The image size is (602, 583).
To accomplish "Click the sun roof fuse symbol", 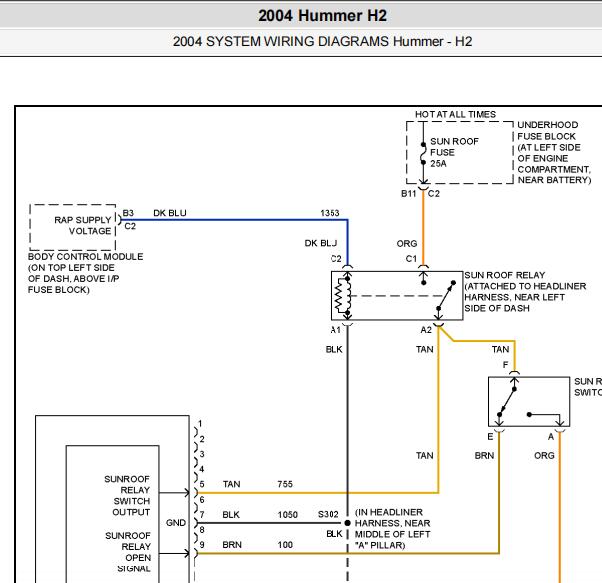I will [x=423, y=154].
